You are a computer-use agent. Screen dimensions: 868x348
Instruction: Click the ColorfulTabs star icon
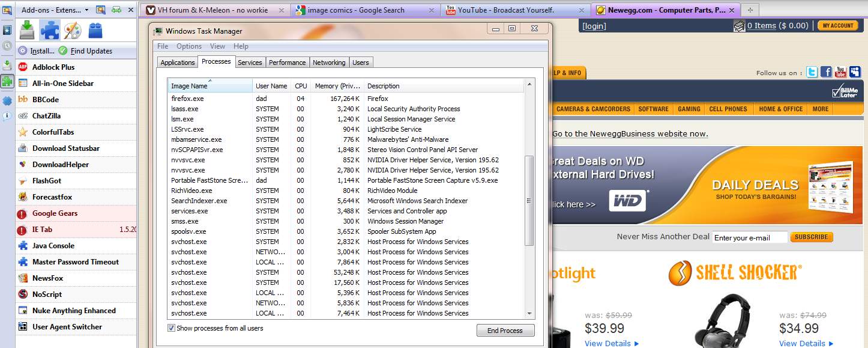[23, 132]
